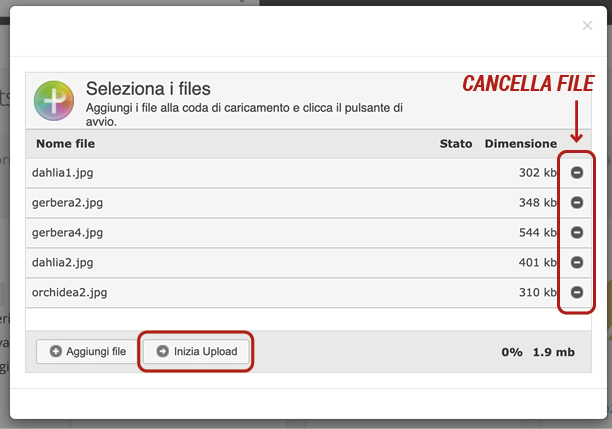Click the colorful plus icon beside Seleziona i files
612x429 pixels.
coord(54,101)
